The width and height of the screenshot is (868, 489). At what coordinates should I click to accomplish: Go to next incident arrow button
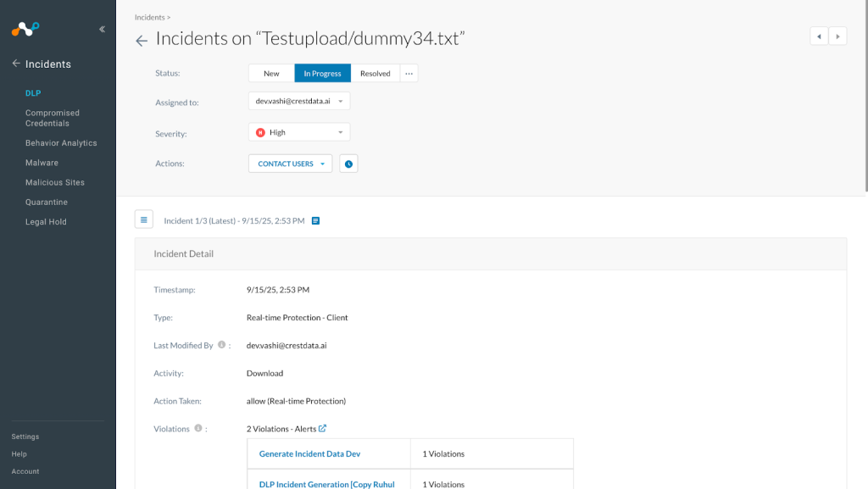tap(837, 36)
